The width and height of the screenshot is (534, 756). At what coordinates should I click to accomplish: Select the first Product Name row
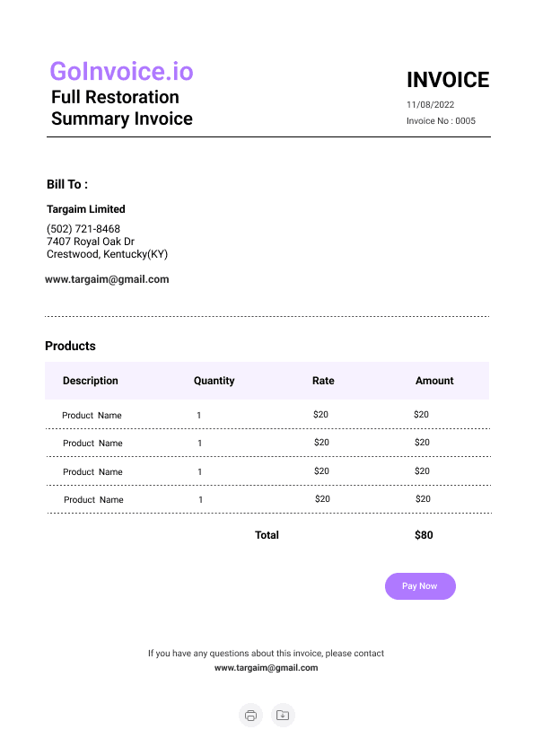(267, 415)
